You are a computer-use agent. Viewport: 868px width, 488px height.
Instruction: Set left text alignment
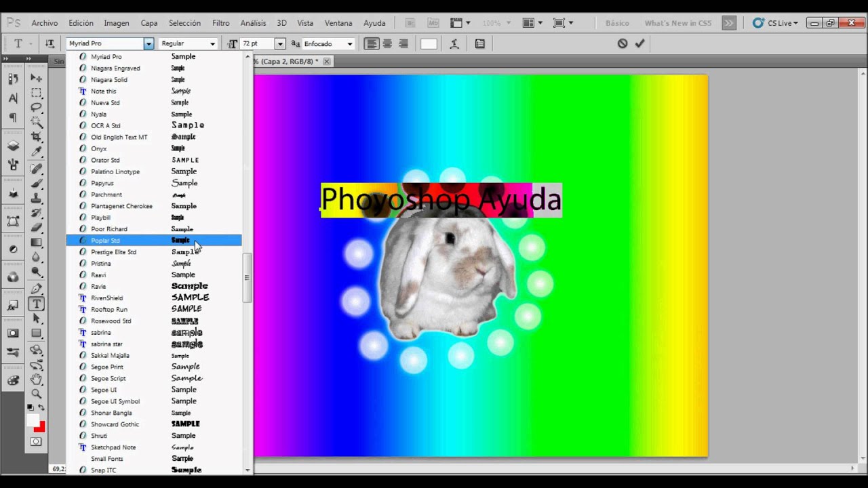coord(372,43)
